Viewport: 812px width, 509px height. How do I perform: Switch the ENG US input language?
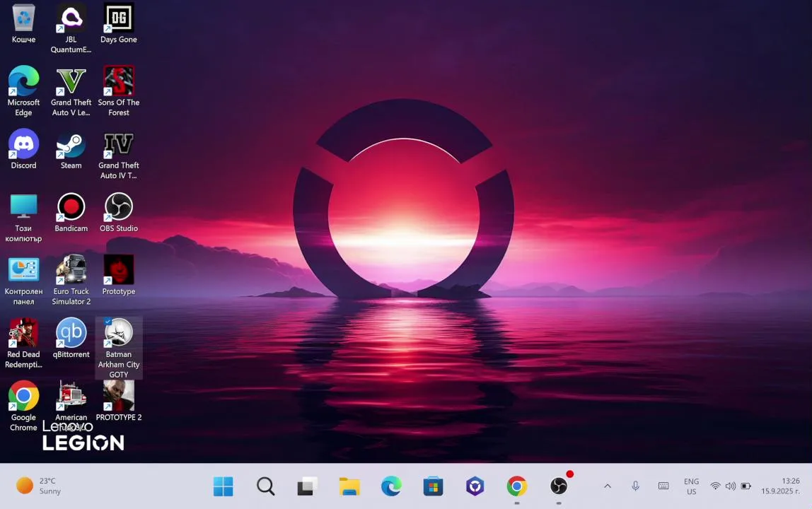click(691, 486)
